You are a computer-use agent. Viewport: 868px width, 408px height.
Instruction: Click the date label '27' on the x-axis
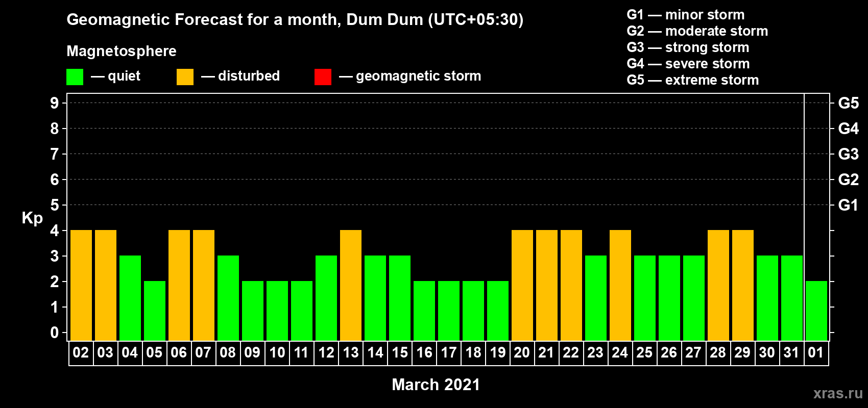pos(693,353)
